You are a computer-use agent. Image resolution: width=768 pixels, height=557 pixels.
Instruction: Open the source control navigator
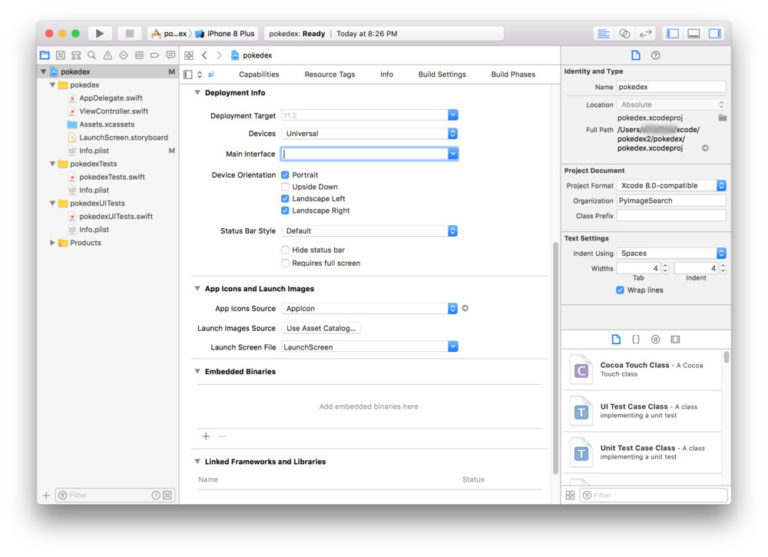pos(60,55)
